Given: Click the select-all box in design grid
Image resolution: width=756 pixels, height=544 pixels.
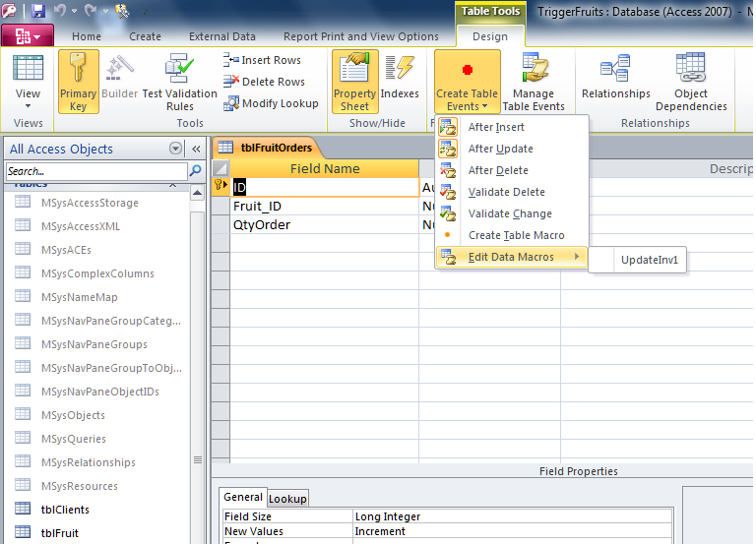Looking at the screenshot, I should (220, 168).
